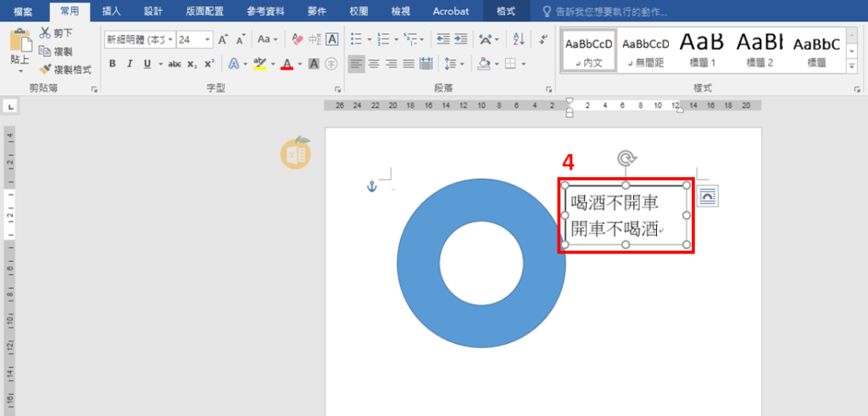Click the sort A-Z icon
The height and width of the screenshot is (416, 868).
click(519, 39)
